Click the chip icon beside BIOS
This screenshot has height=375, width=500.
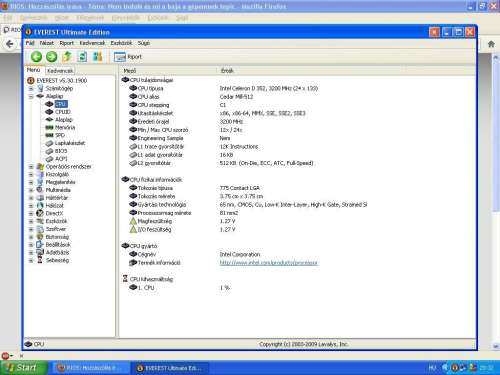point(49,151)
